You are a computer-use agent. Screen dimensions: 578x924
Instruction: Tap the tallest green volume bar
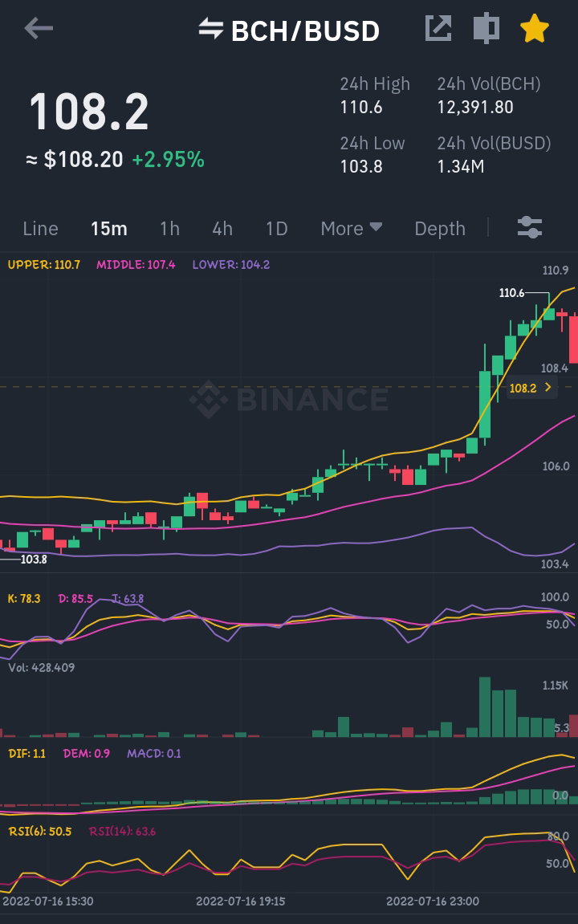[485, 706]
